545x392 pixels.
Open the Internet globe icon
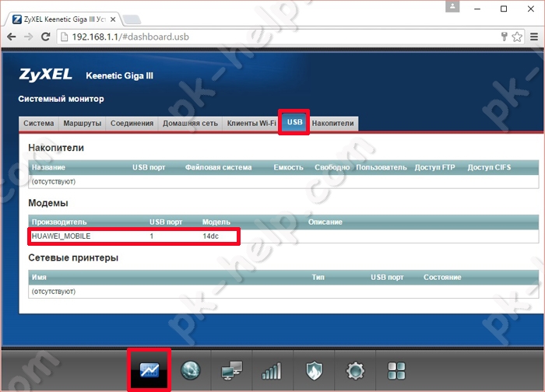click(x=191, y=370)
